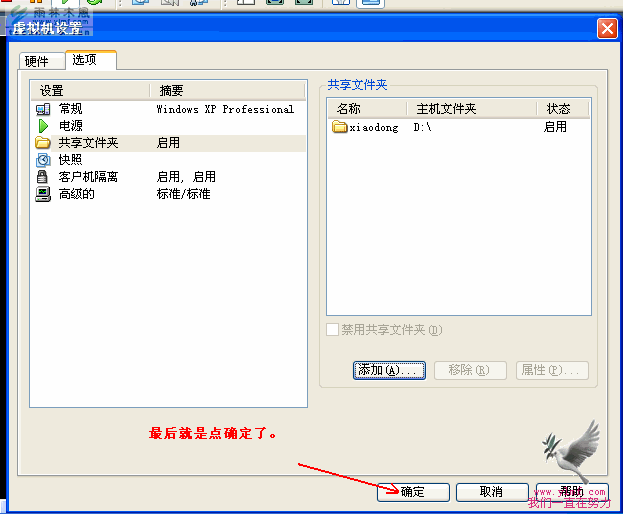Click the 添加(A)... button
This screenshot has height=514, width=623.
[389, 370]
